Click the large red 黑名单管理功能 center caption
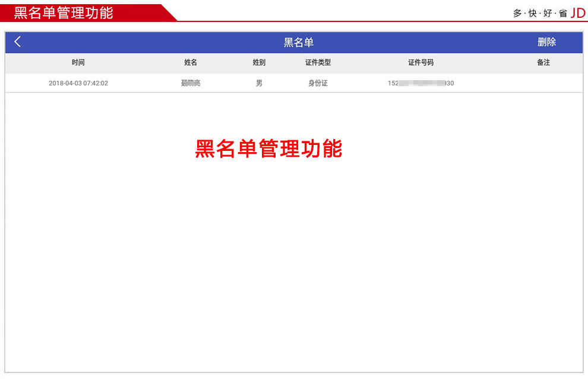This screenshot has height=379, width=588. (268, 149)
